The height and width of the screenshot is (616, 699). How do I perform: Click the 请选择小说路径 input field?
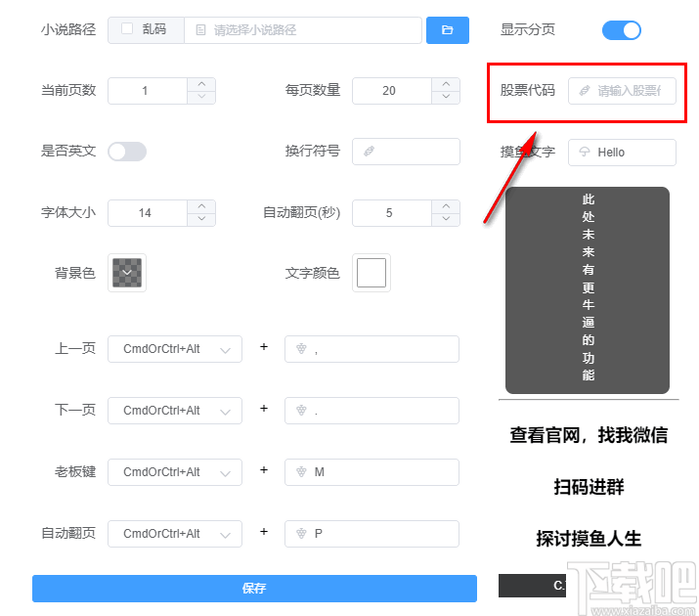[303, 30]
